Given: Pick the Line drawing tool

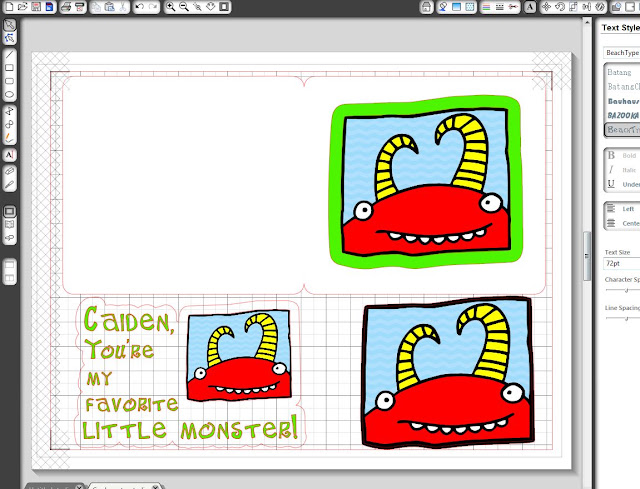Looking at the screenshot, I should (x=9, y=54).
